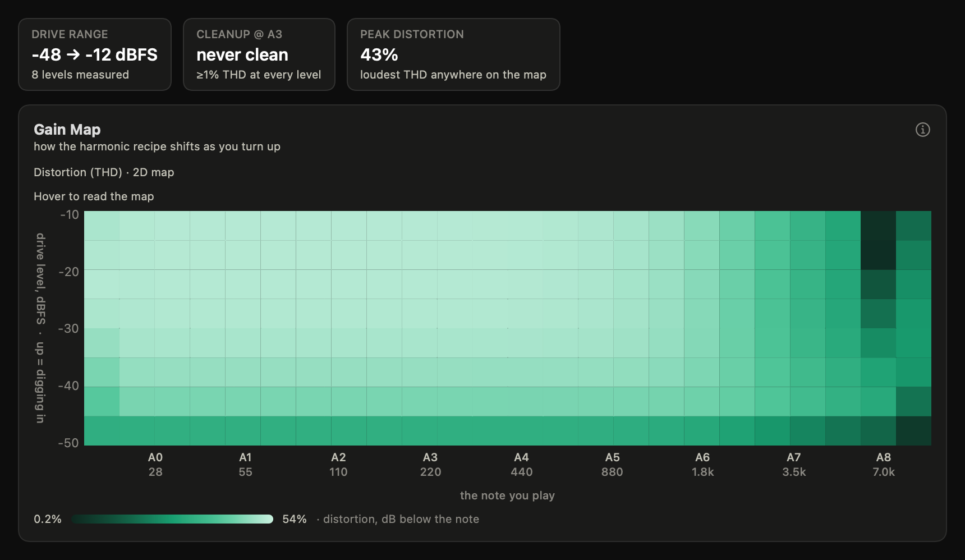
Task: Click the A2 110 axis label
Action: (x=338, y=465)
